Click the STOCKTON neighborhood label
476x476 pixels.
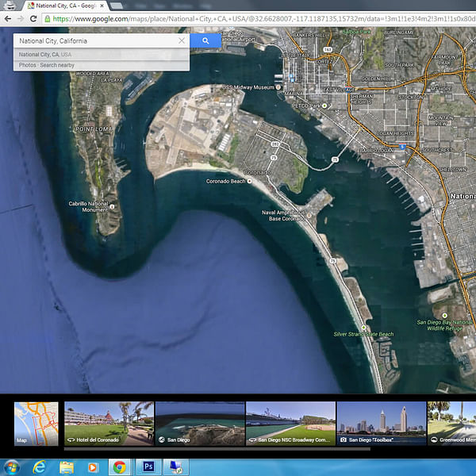pos(411,97)
